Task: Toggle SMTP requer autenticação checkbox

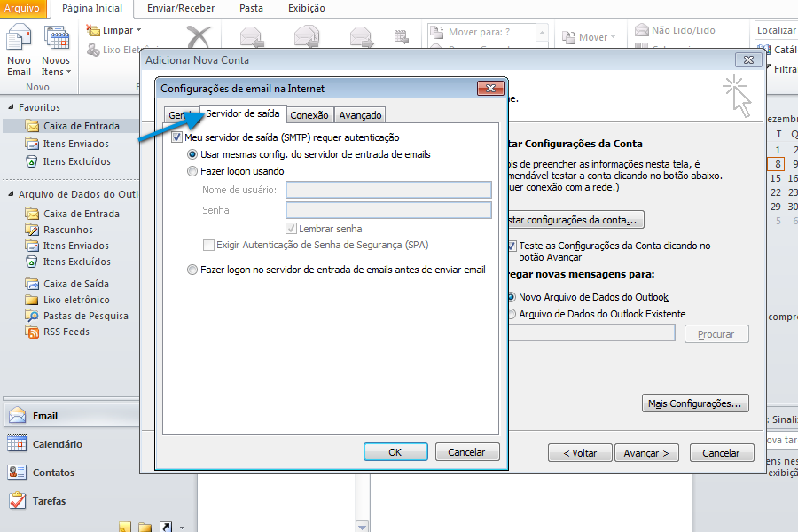Action: [x=176, y=137]
